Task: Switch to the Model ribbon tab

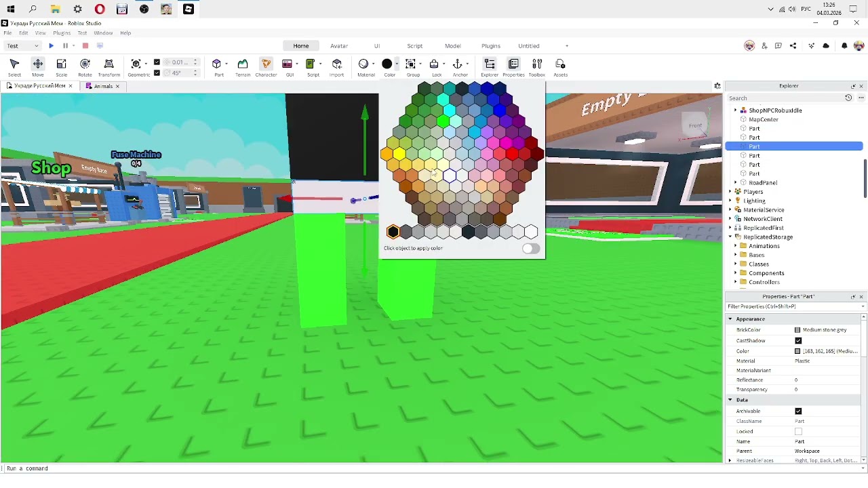Action: (x=453, y=46)
